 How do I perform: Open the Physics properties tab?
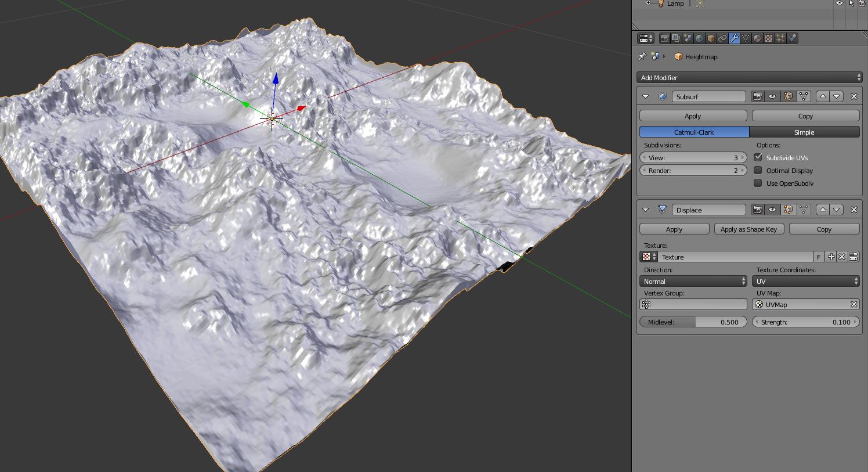(x=792, y=38)
